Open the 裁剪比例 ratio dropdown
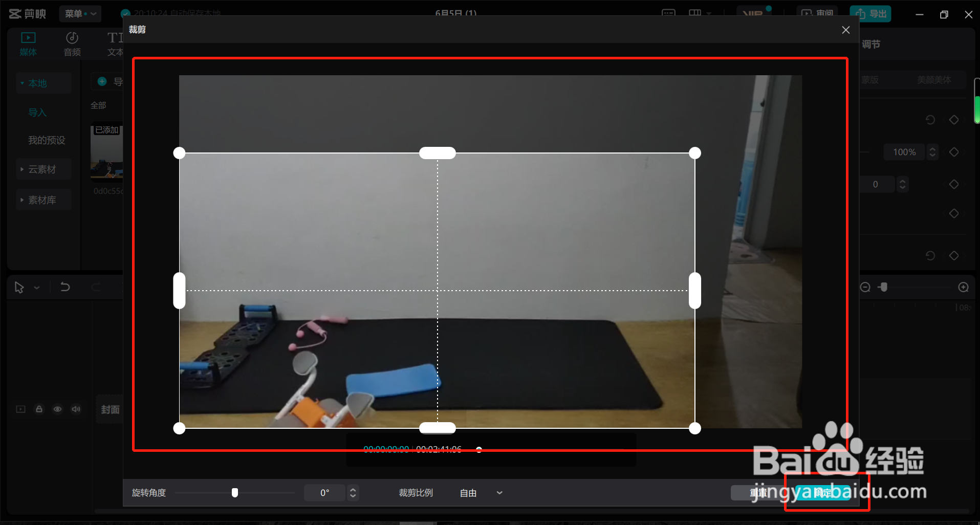Image resolution: width=980 pixels, height=525 pixels. 481,493
